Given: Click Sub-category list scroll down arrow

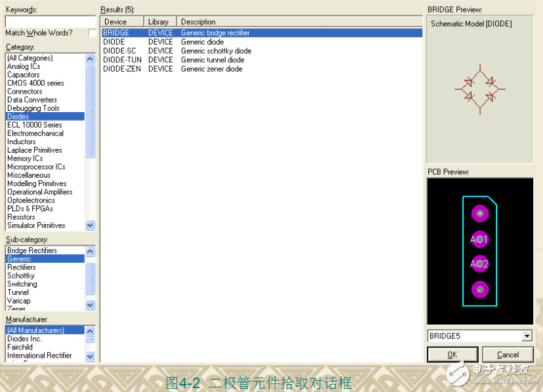Looking at the screenshot, I should pos(90,305).
